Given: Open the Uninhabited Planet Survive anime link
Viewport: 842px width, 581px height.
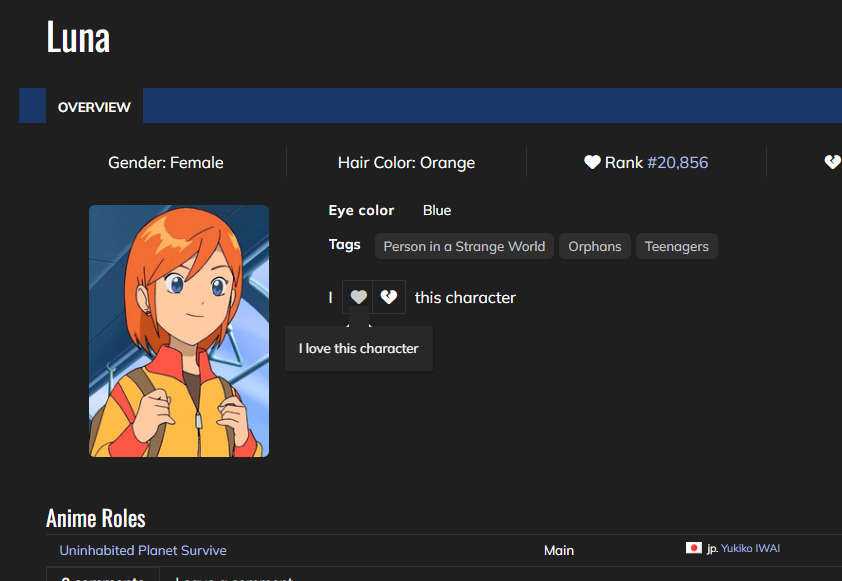Looking at the screenshot, I should tap(143, 550).
